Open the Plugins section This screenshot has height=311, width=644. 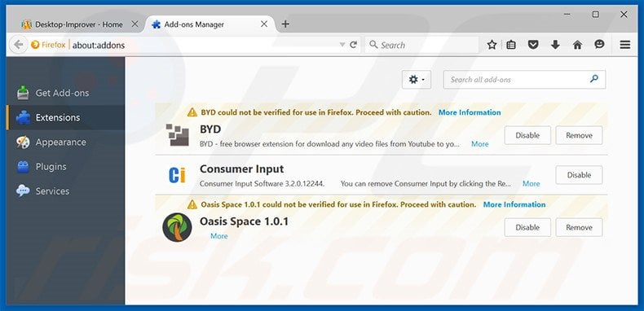65,167
